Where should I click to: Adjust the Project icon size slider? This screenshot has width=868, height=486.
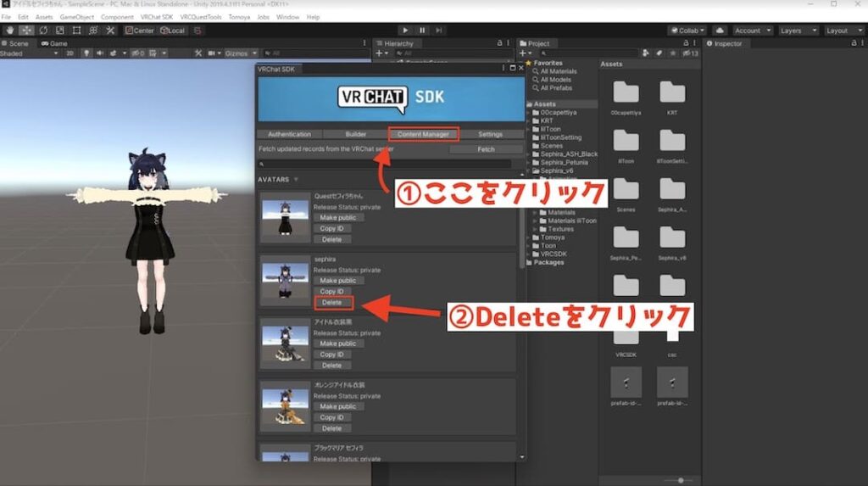[x=681, y=480]
